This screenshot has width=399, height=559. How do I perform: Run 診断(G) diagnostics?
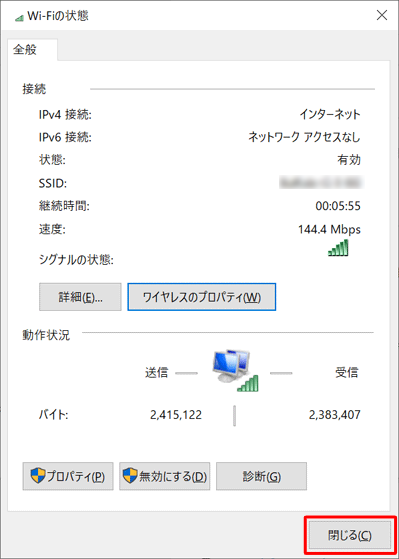pyautogui.click(x=261, y=476)
